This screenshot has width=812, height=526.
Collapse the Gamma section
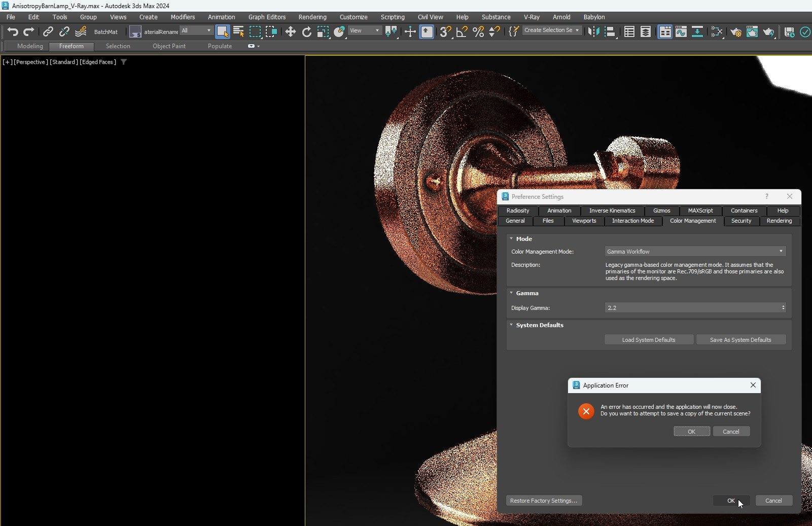coord(511,293)
